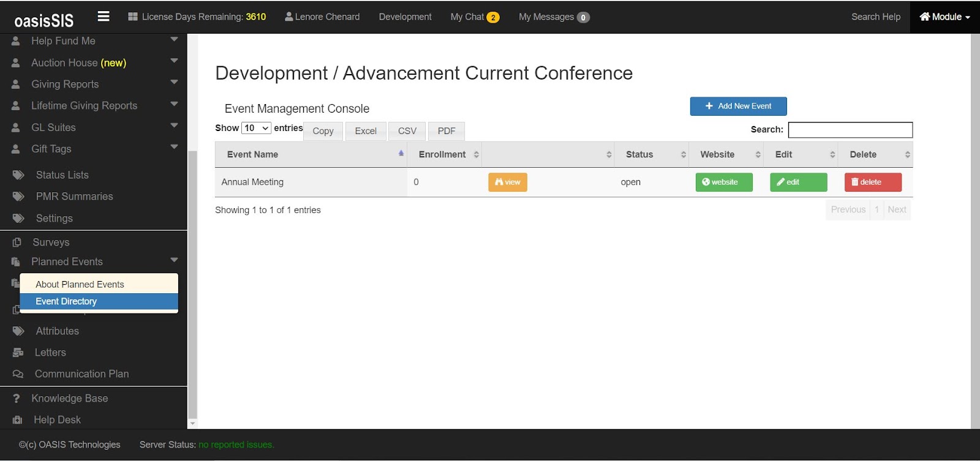Click the tags icon for Status Lists
This screenshot has height=461, width=980.
click(x=18, y=175)
